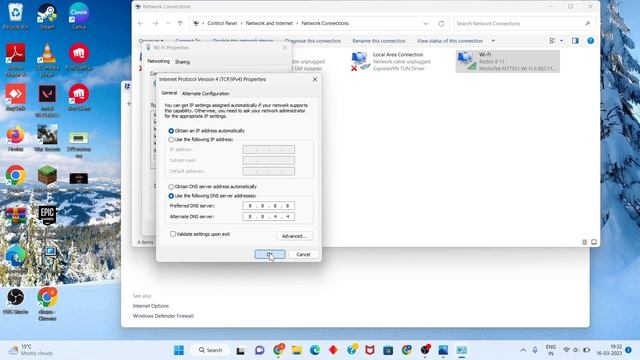The height and width of the screenshot is (360, 640).
Task: Open the weather widget on taskbar
Action: point(32,350)
